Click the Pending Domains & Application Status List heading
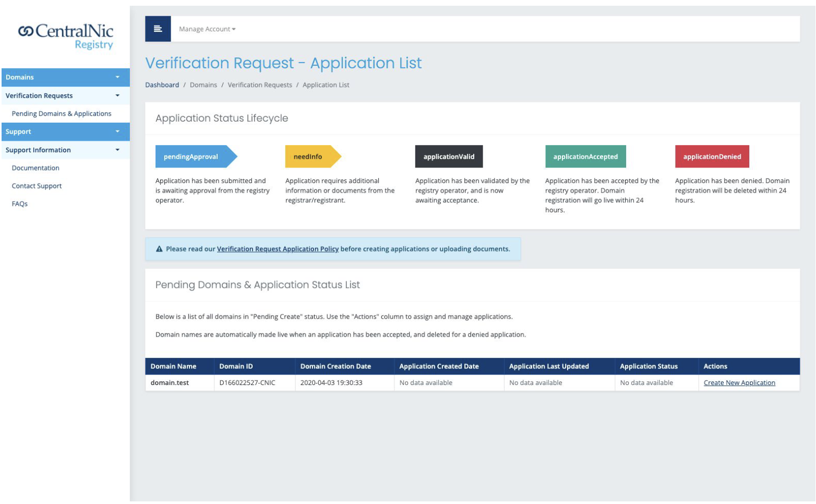The height and width of the screenshot is (504, 816). (x=258, y=285)
